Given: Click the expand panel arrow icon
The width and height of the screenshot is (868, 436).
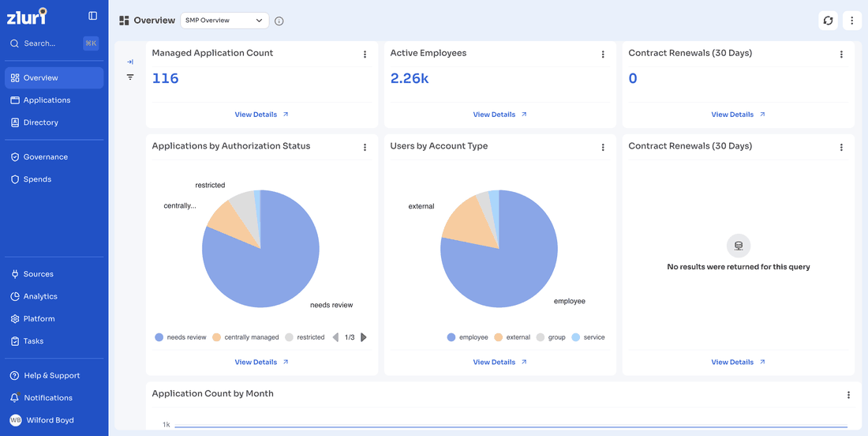Looking at the screenshot, I should (130, 62).
